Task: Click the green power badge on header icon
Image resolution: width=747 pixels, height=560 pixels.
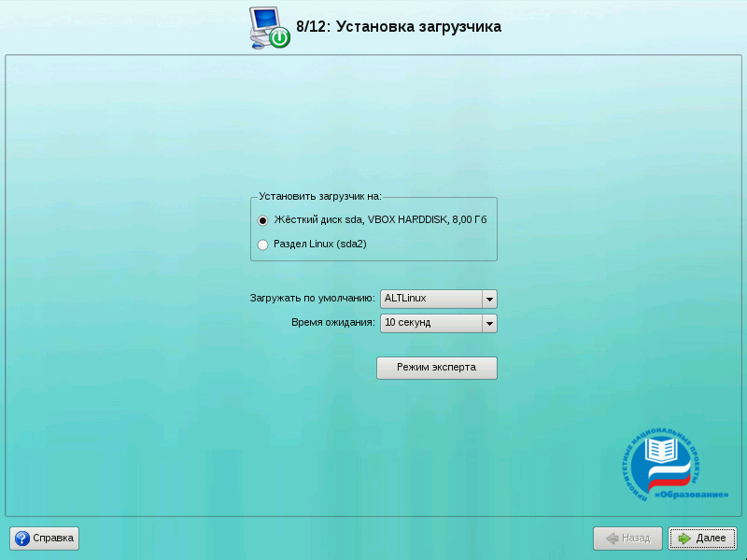Action: [279, 37]
